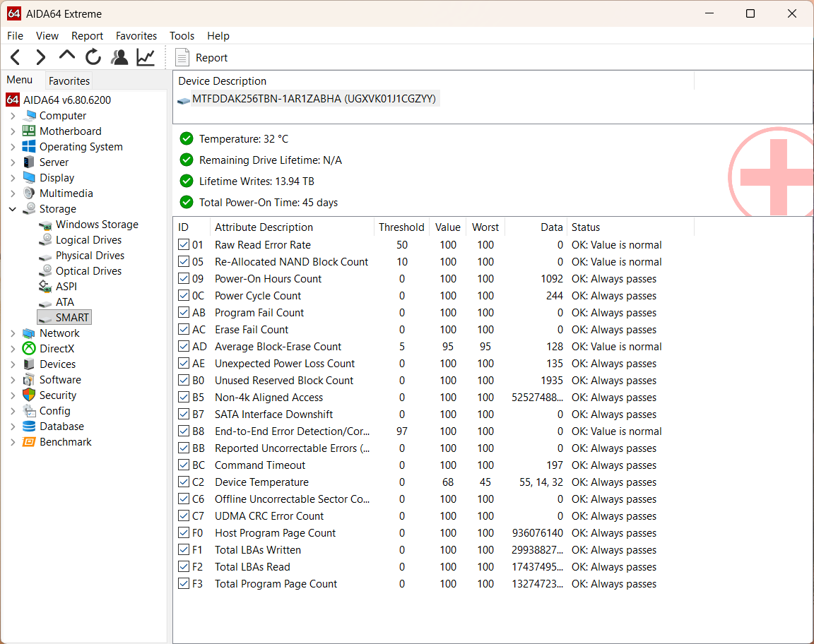Toggle the Command Timeout checkbox
Image resolution: width=814 pixels, height=644 pixels.
(183, 465)
